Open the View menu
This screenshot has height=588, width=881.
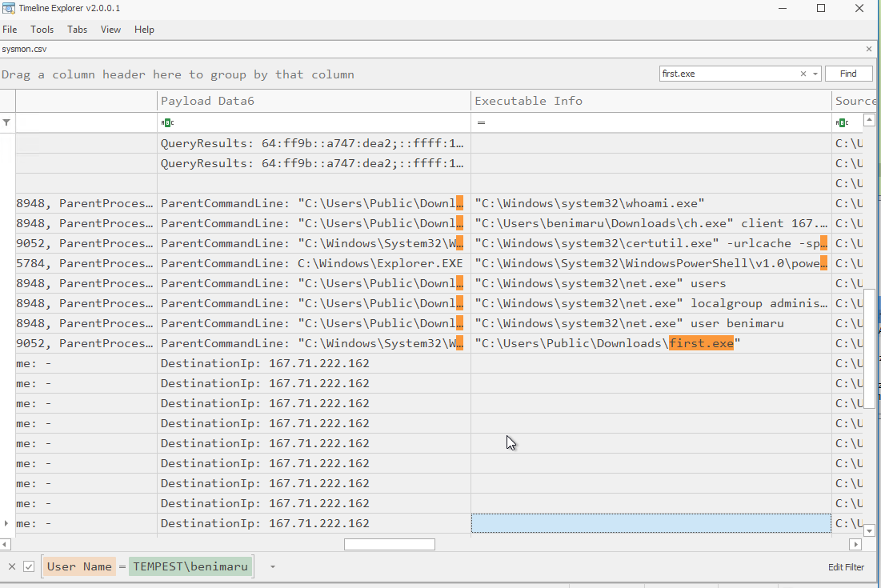click(x=110, y=30)
